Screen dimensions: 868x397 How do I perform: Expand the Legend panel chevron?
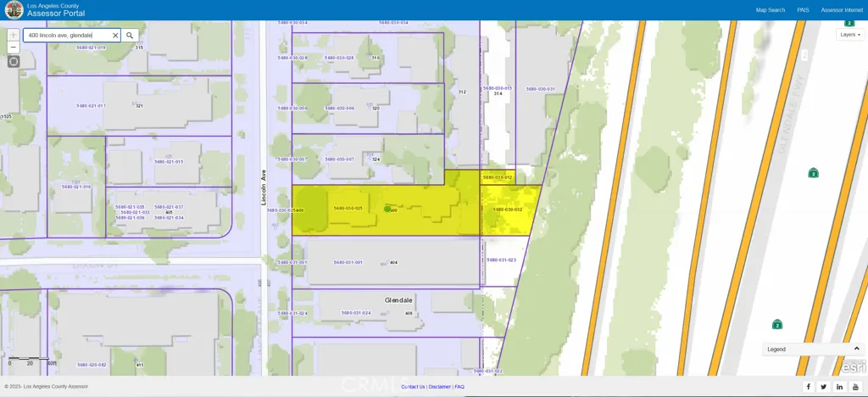coord(856,349)
